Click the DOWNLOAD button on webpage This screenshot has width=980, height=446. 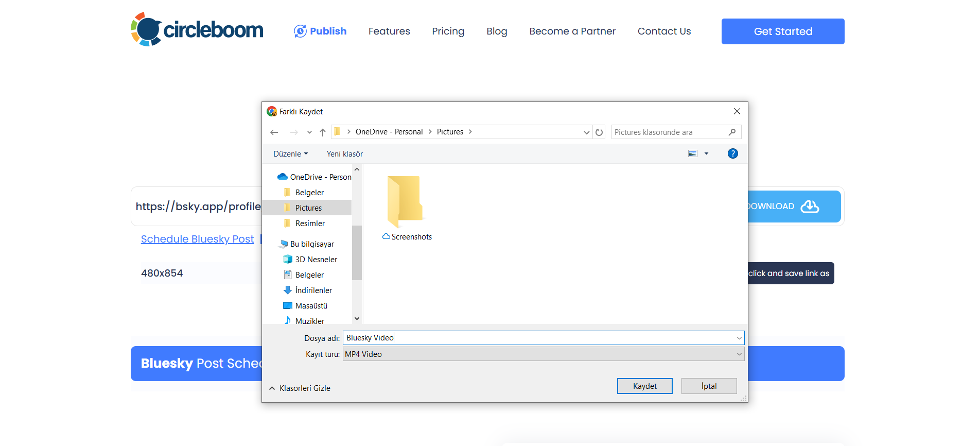[794, 207]
